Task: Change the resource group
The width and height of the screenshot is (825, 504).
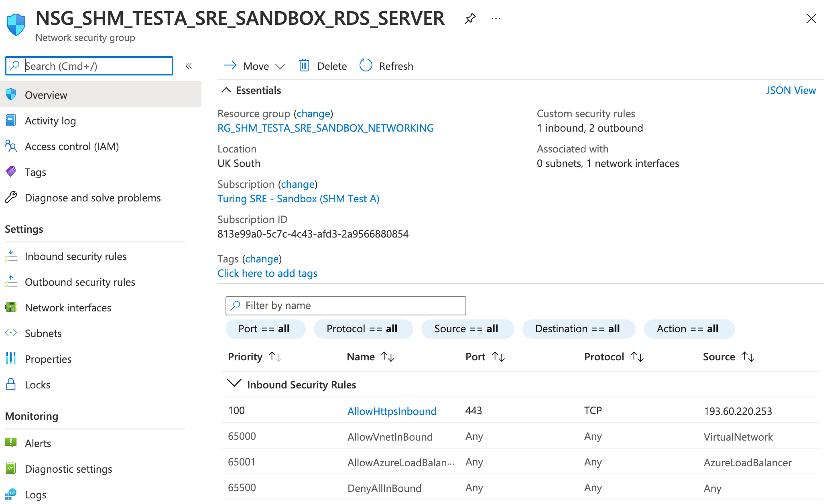Action: coord(313,114)
